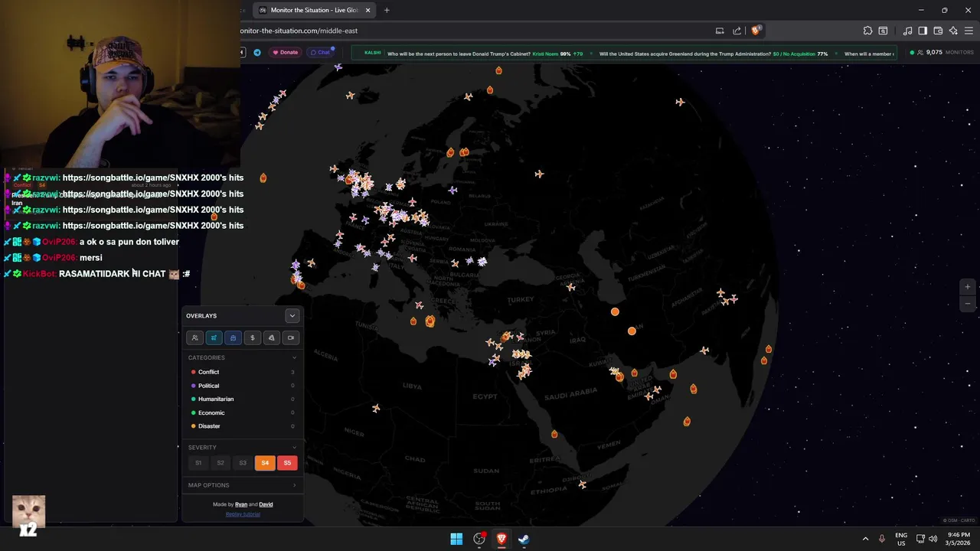Screen dimensions: 980x551
Task: Click the Kalshi ticker logo
Action: (373, 53)
